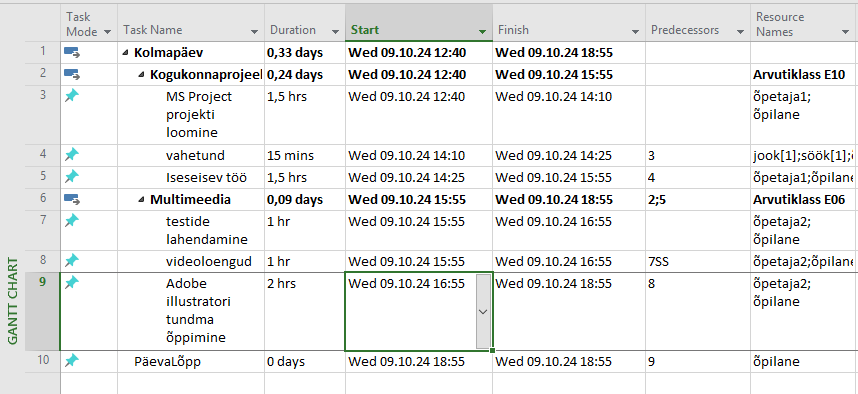Viewport: 858px width, 394px height.
Task: Click manual pin icon for MS Project task
Action: 72,96
